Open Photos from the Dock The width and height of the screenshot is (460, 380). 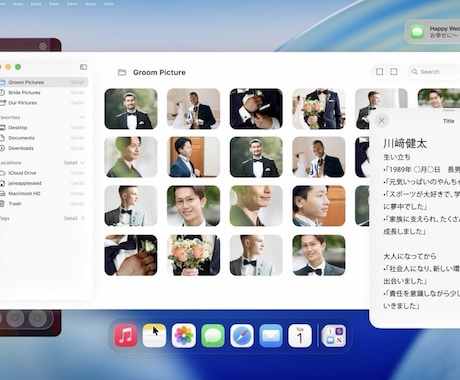click(184, 335)
